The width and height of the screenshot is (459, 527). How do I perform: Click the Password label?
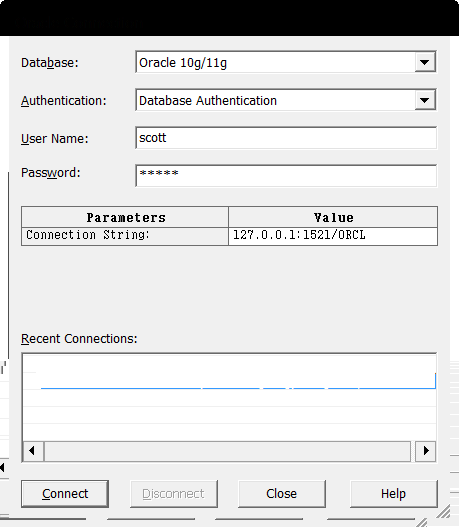point(51,173)
